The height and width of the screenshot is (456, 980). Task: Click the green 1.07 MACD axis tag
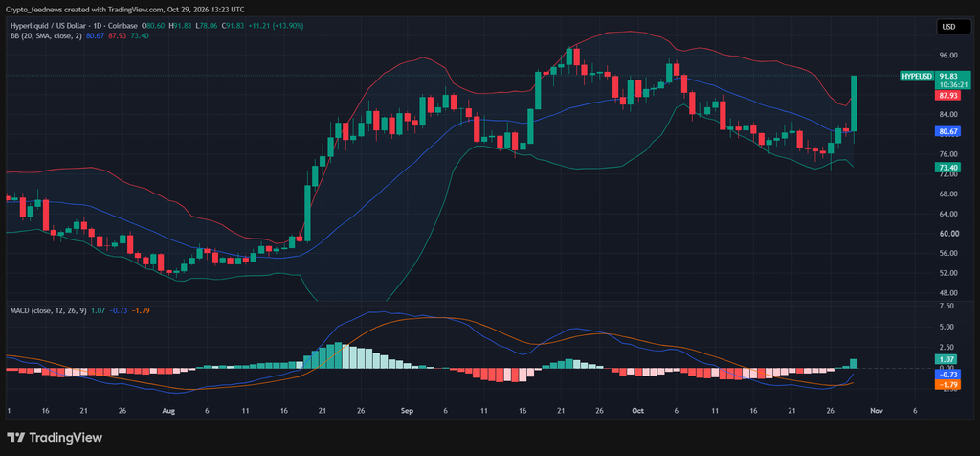click(945, 359)
